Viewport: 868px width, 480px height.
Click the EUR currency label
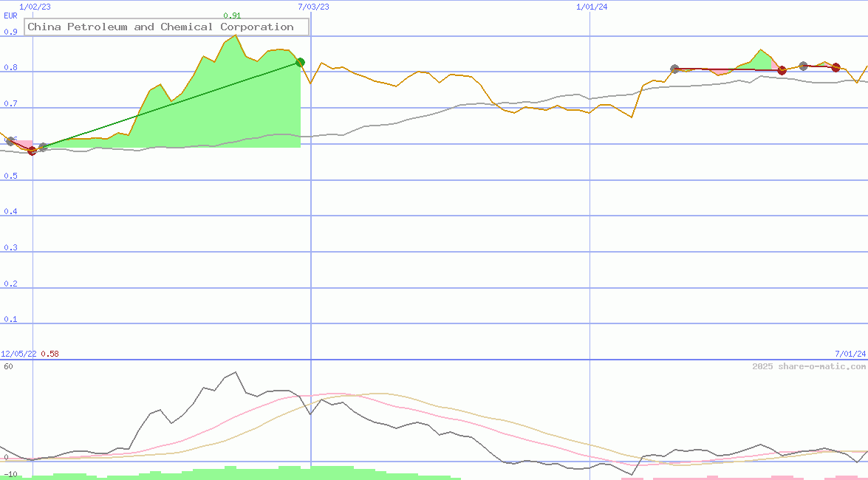click(x=9, y=16)
